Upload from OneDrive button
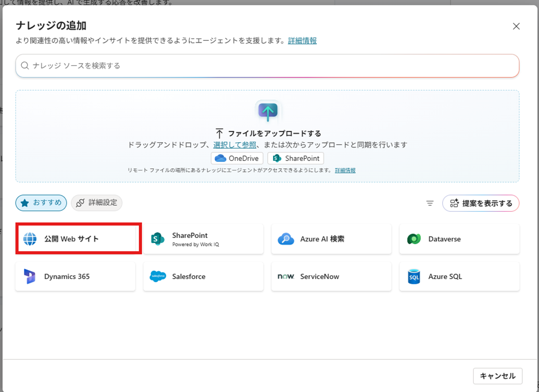This screenshot has width=539, height=392. [x=237, y=158]
